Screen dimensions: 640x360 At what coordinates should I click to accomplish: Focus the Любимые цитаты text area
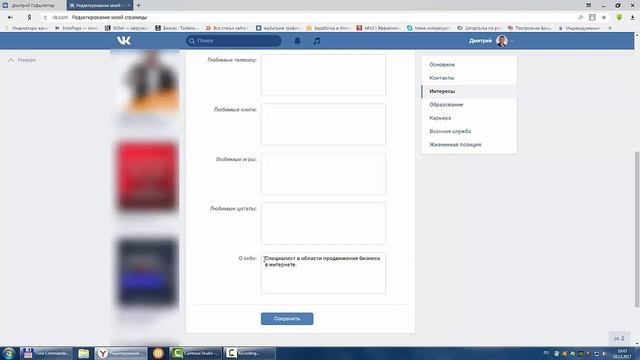tap(323, 223)
